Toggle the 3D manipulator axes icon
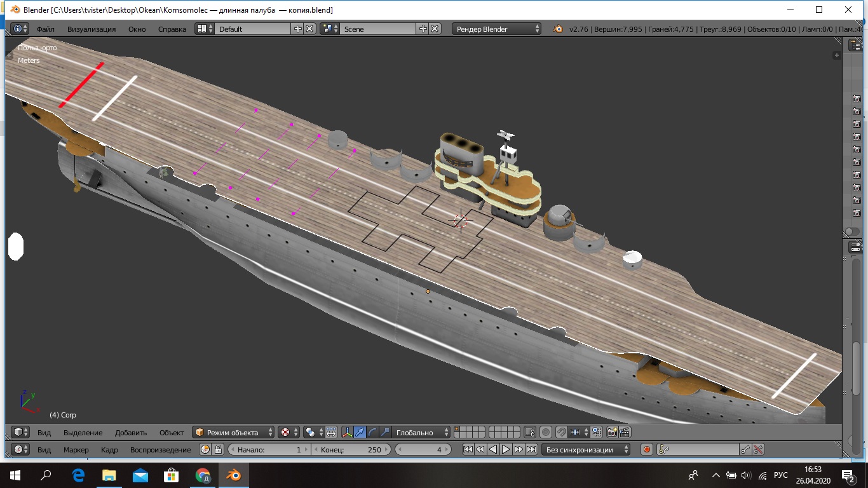 click(347, 432)
